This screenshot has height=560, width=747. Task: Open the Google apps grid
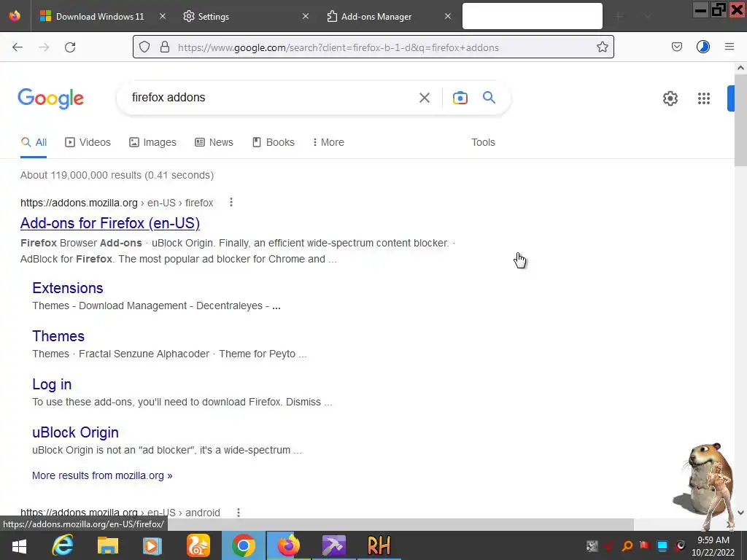click(704, 98)
